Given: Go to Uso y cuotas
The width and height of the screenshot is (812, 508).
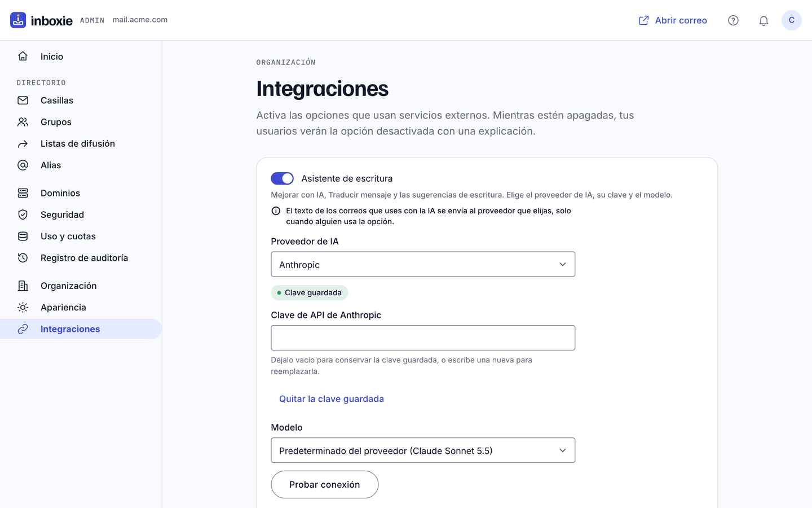Looking at the screenshot, I should click(x=81, y=237).
